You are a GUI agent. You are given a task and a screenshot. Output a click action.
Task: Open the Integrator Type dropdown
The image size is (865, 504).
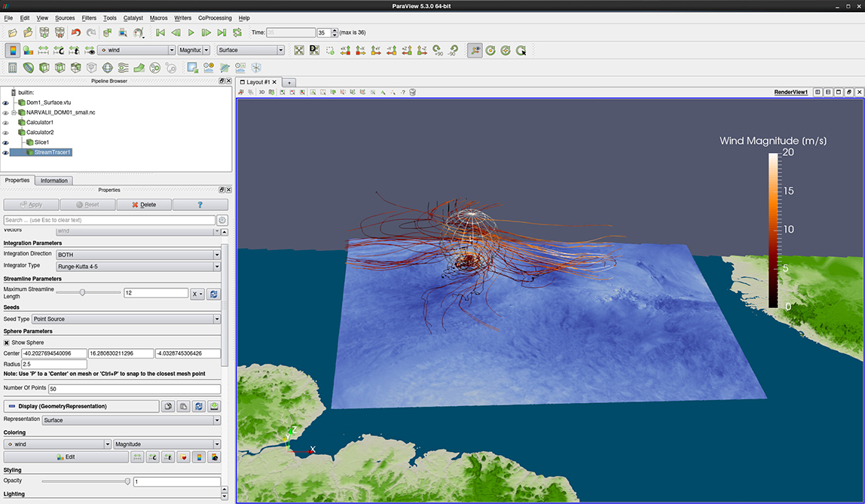(138, 266)
